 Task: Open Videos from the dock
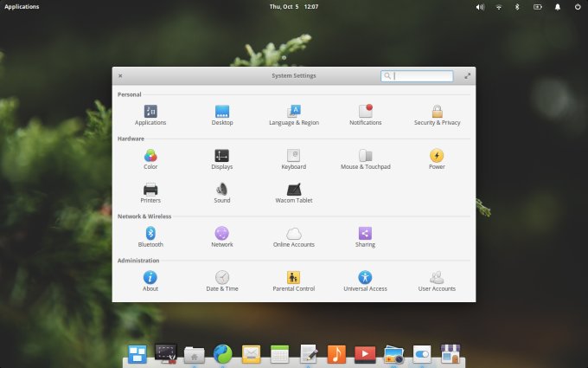(365, 354)
